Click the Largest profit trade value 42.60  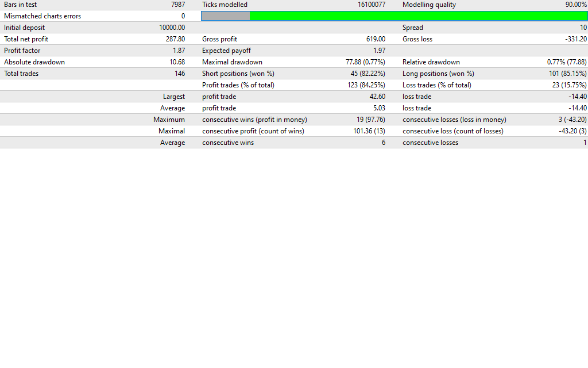(377, 97)
